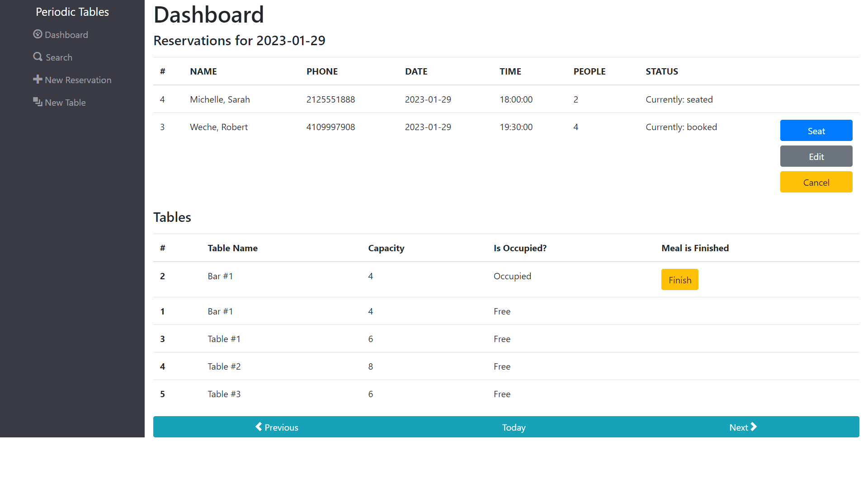Click the Search magnifier icon

(x=38, y=57)
